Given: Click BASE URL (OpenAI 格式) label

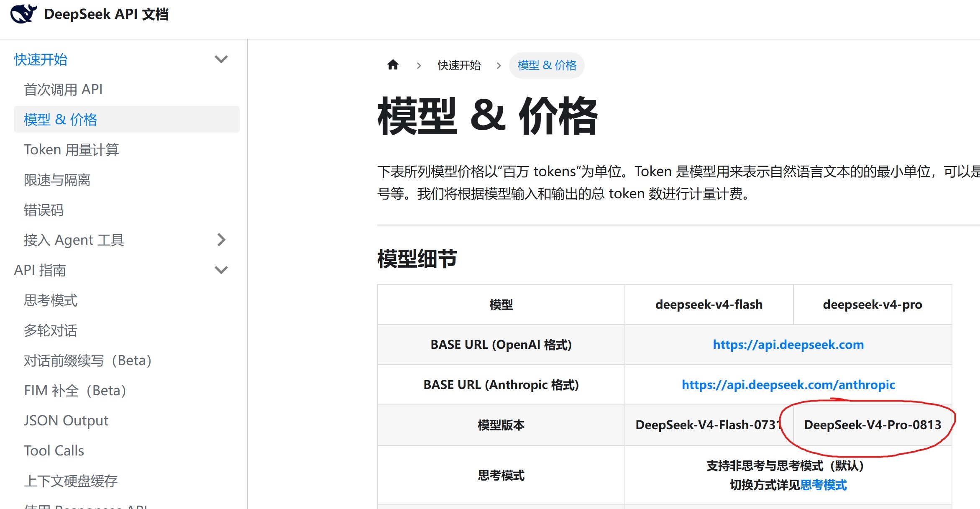Looking at the screenshot, I should coord(501,345).
